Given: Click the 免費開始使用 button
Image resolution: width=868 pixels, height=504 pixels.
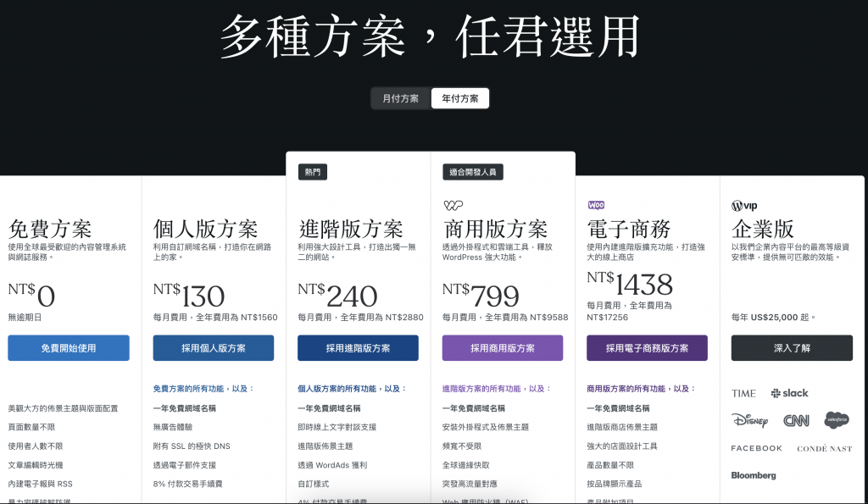Looking at the screenshot, I should tap(69, 348).
